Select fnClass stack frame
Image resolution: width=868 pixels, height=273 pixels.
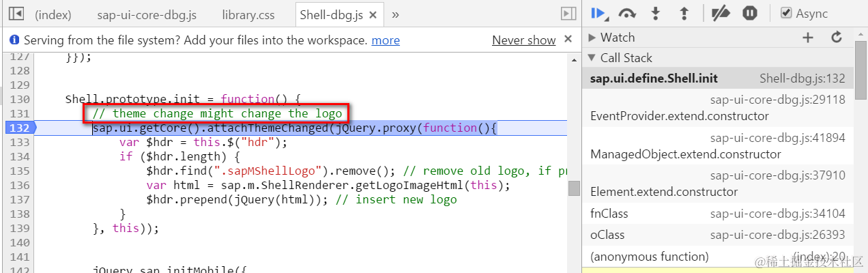pos(718,214)
